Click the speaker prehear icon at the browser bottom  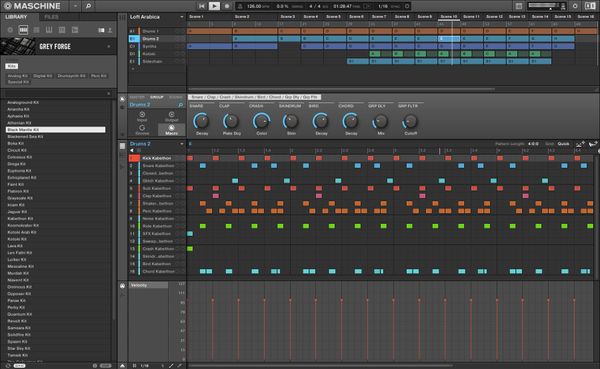coord(8,366)
